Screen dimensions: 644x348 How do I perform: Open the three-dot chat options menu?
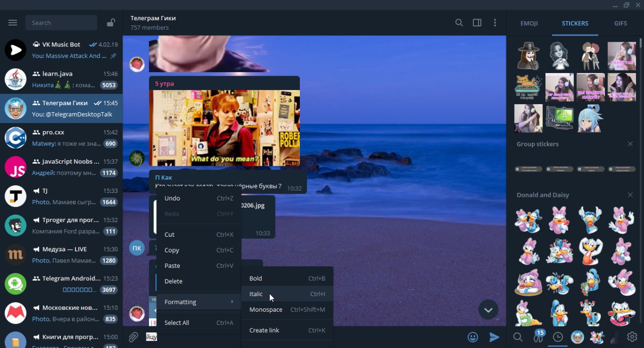pyautogui.click(x=495, y=23)
